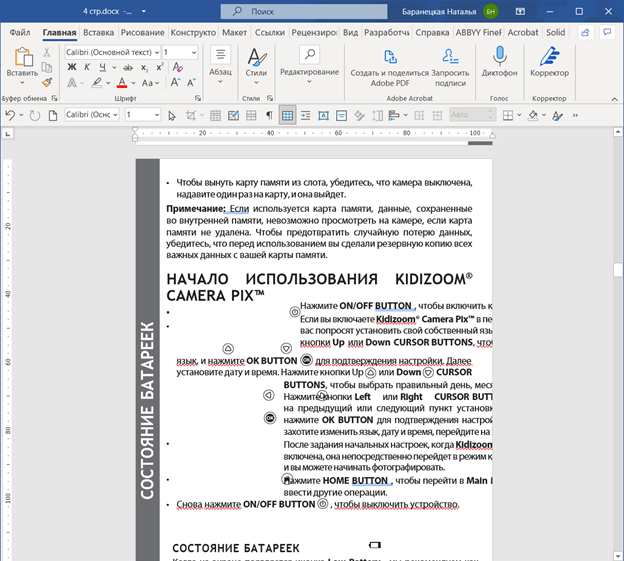Activate the Format Painter brush icon
624x561 pixels.
(x=47, y=82)
